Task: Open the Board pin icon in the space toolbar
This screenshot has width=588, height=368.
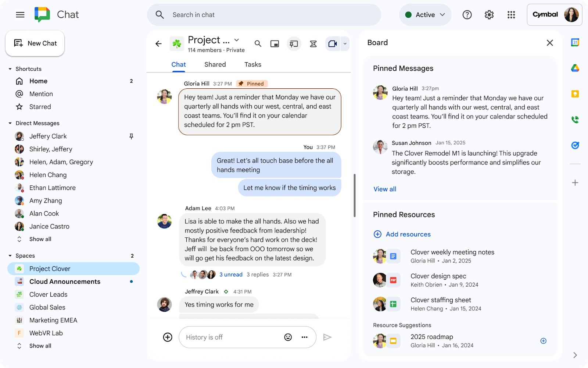Action: [294, 43]
